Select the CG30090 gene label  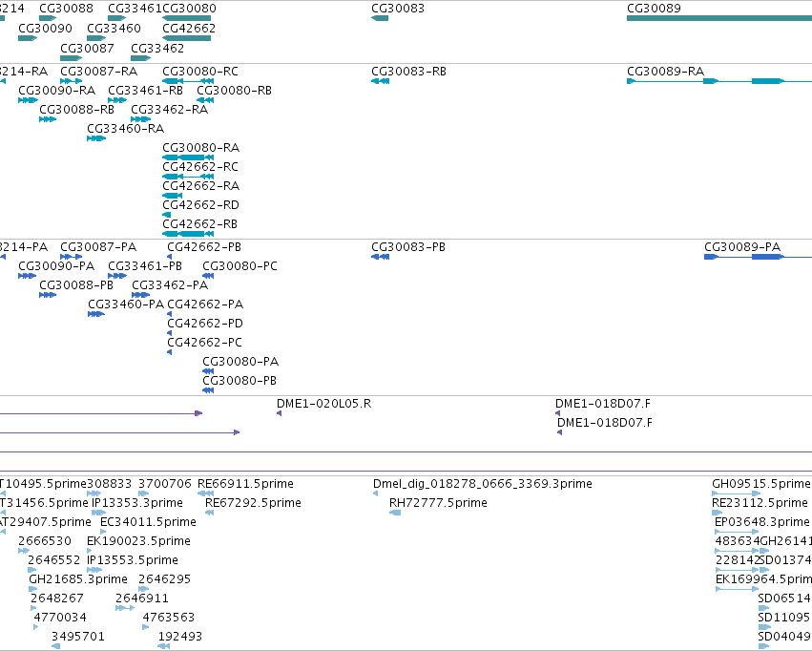[x=45, y=28]
